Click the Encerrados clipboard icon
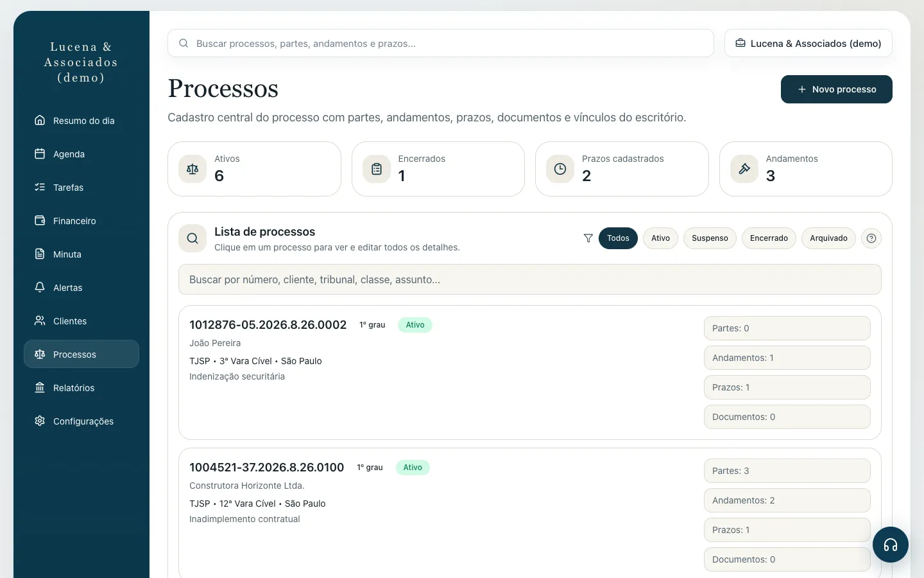 pos(377,169)
